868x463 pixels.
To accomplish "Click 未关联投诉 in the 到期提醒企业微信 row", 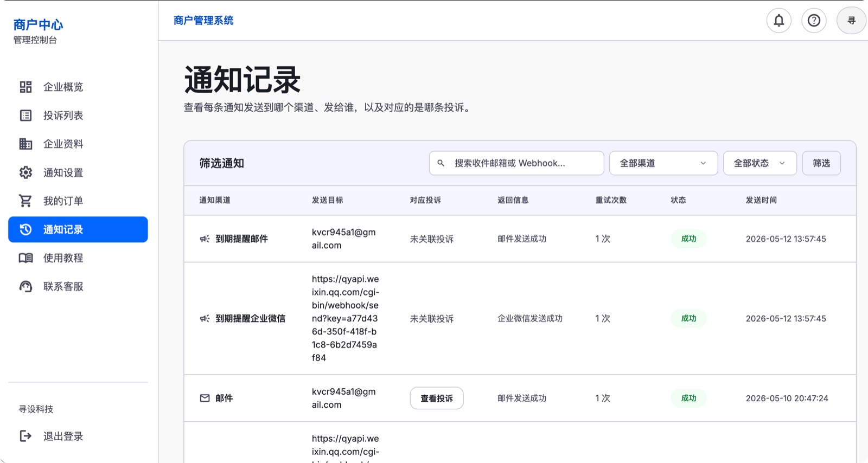I will point(432,319).
